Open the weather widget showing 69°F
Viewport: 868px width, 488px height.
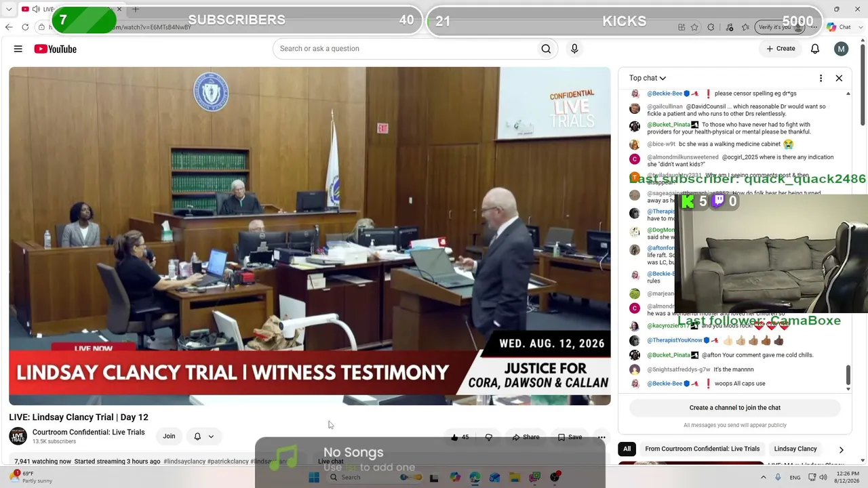(x=33, y=477)
